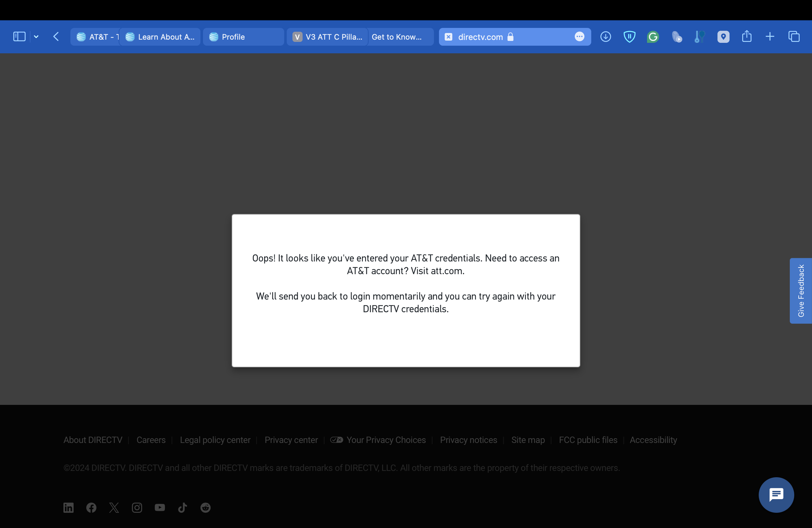Show the downloads list
Screen dimensions: 812x528
point(606,36)
